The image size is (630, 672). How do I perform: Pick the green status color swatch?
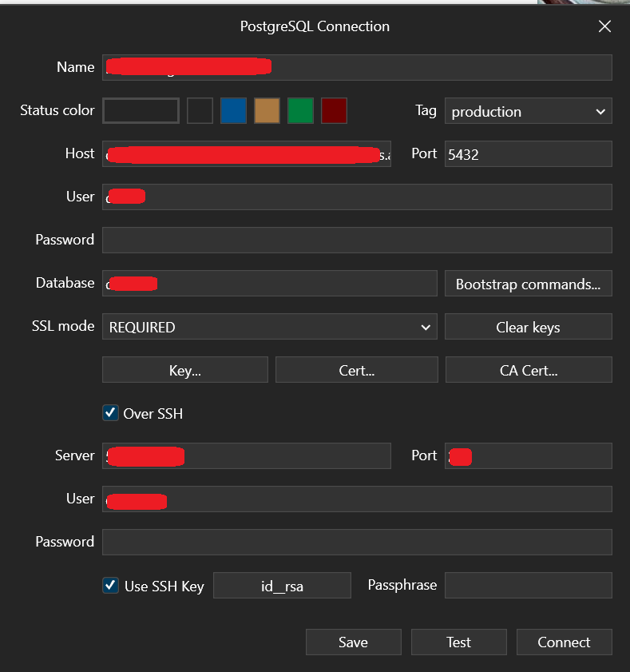click(301, 110)
